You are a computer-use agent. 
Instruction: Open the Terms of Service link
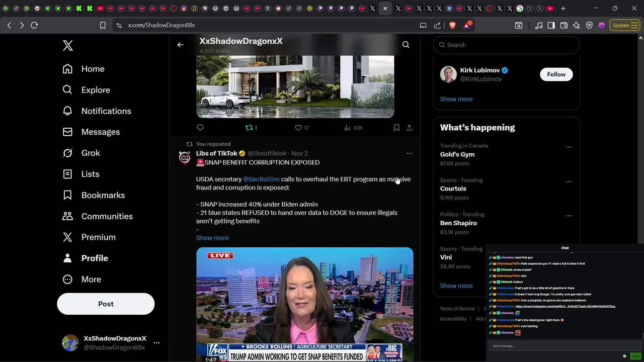point(457,309)
